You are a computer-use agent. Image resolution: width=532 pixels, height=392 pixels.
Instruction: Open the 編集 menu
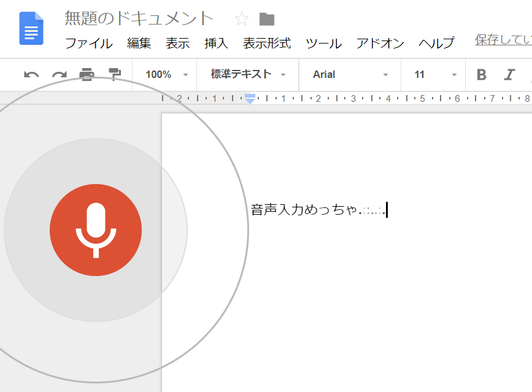(139, 44)
